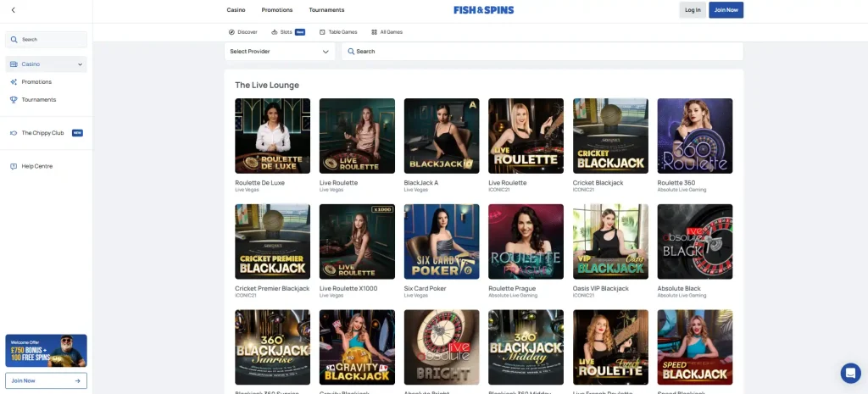Click the sidebar Join Now button
Image resolution: width=868 pixels, height=394 pixels.
[46, 380]
